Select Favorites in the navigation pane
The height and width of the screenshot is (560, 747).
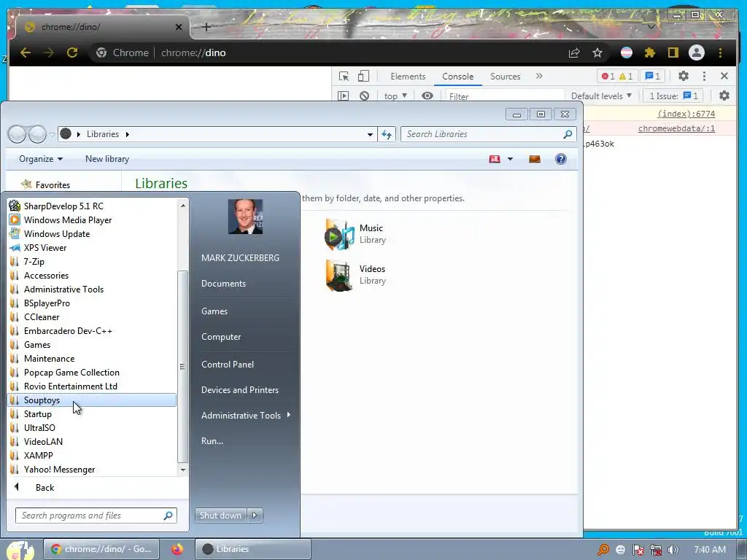coord(53,184)
